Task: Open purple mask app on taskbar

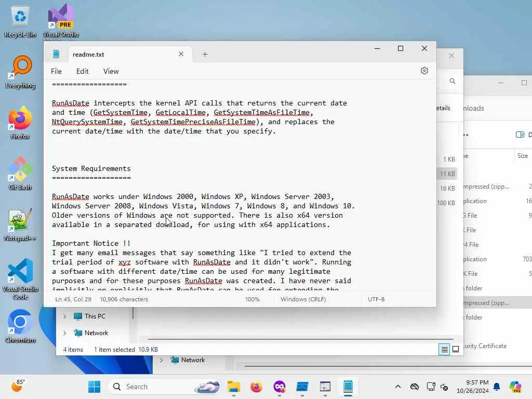Action: click(x=279, y=387)
